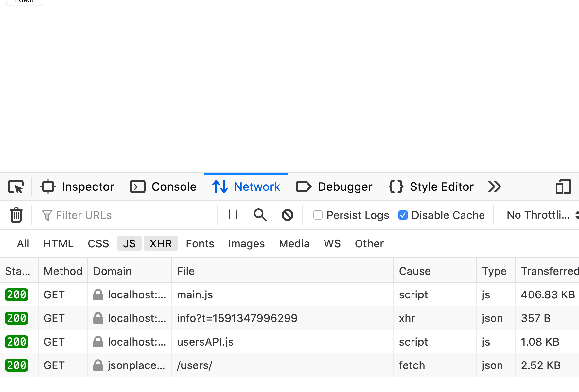Enable the Persist Logs checkbox
The image size is (579, 392).
(318, 215)
